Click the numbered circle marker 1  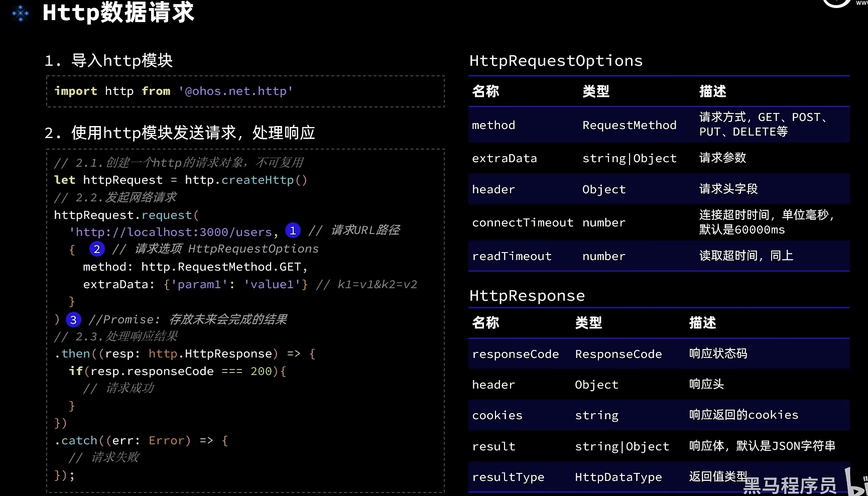293,230
